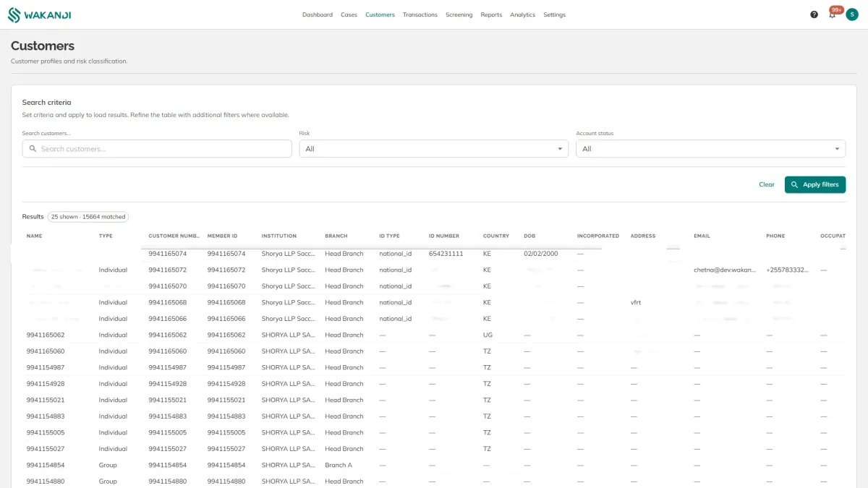Click the DOB value 02/02/2000
Viewport: 868px width, 488px height.
point(542,254)
